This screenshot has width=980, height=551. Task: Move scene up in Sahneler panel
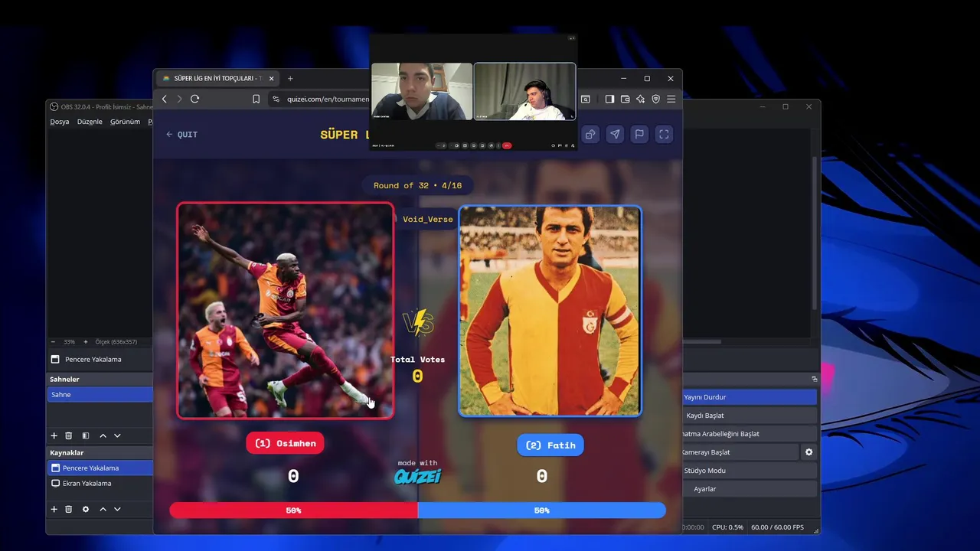pyautogui.click(x=103, y=435)
